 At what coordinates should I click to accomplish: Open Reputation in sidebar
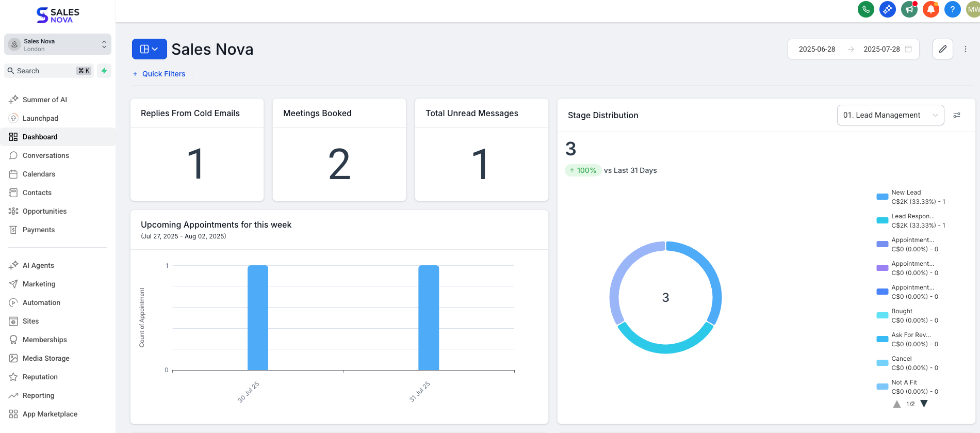coord(58,377)
